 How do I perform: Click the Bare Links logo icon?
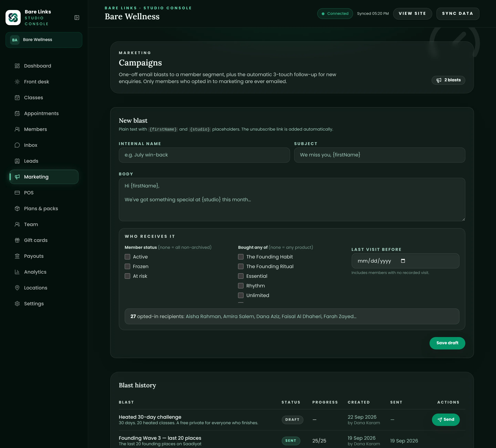[13, 17]
